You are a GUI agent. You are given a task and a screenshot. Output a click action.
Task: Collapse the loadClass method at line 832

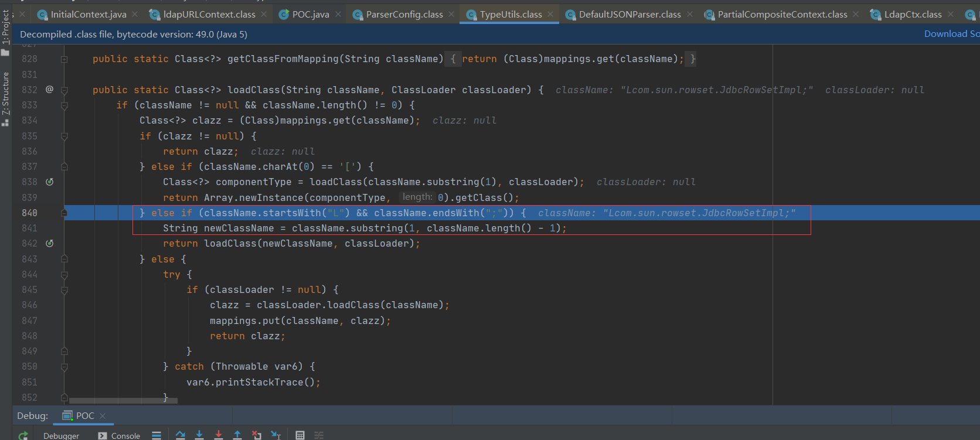click(64, 90)
